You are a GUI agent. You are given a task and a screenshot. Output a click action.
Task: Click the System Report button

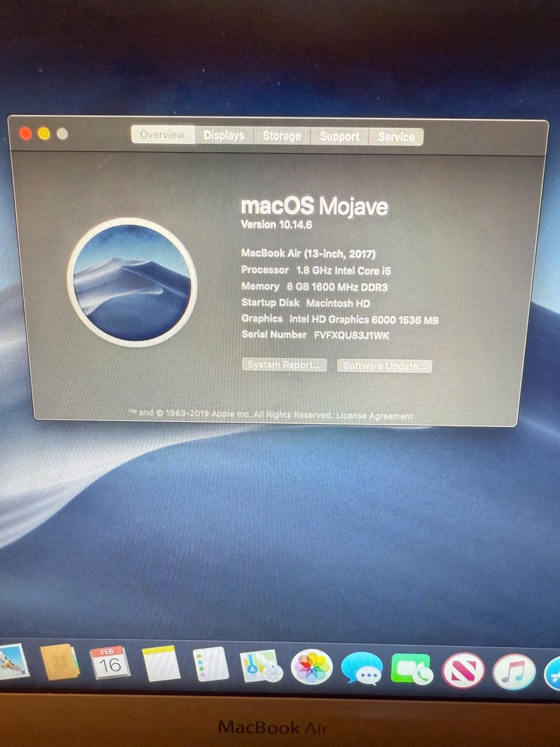pos(284,365)
